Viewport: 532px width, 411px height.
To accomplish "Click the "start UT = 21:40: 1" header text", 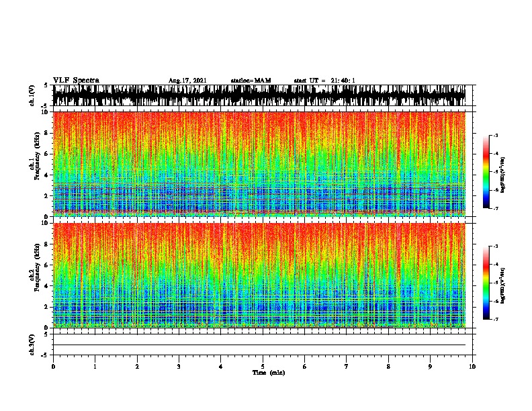I will (x=324, y=81).
